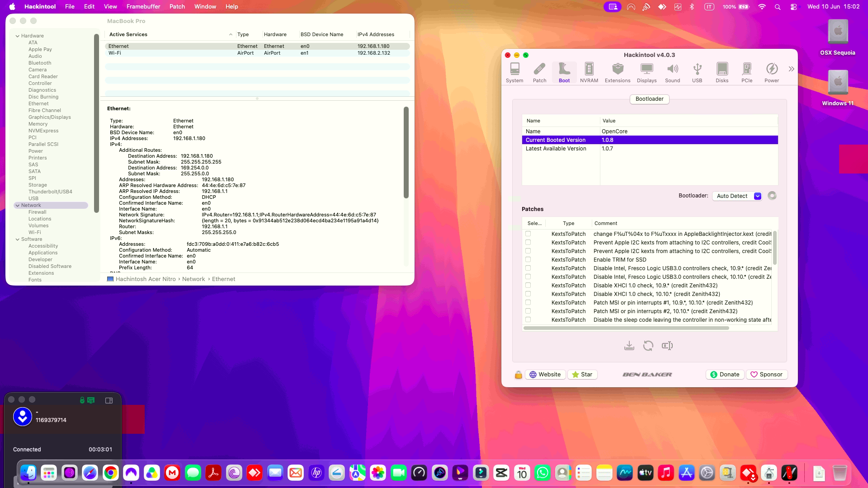This screenshot has height=488, width=868.
Task: Click the download icon below Patches list
Action: click(x=629, y=346)
